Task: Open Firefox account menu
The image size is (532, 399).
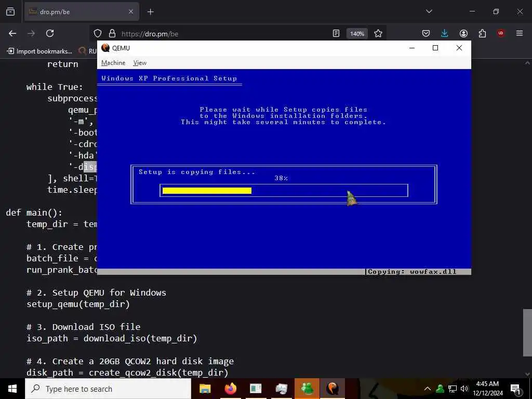Action: pyautogui.click(x=463, y=33)
